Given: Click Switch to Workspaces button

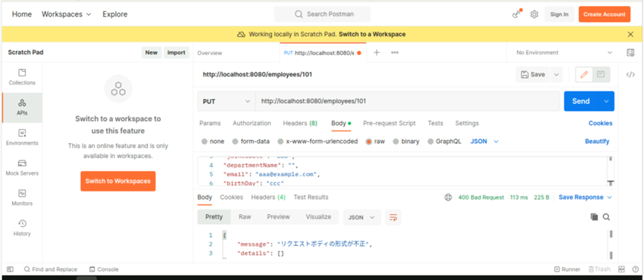Looking at the screenshot, I should [x=118, y=181].
